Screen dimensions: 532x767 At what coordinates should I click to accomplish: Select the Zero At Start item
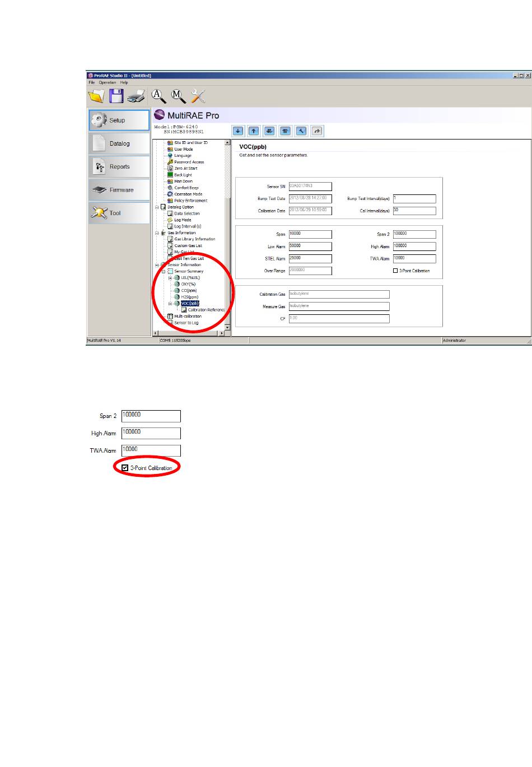tap(185, 168)
